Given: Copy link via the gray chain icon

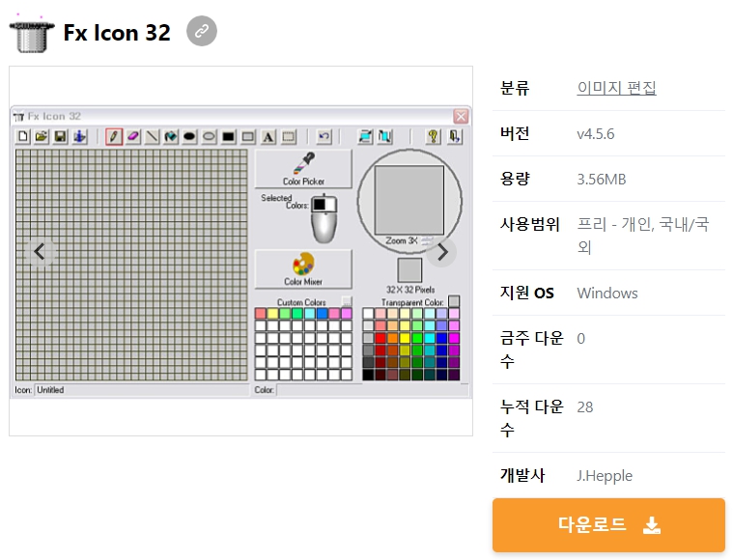Looking at the screenshot, I should point(202,31).
